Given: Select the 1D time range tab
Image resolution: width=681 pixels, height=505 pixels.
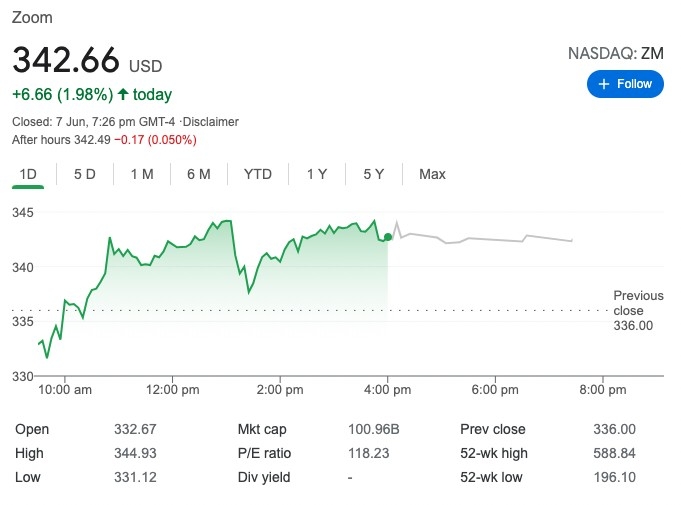Looking at the screenshot, I should pyautogui.click(x=28, y=174).
